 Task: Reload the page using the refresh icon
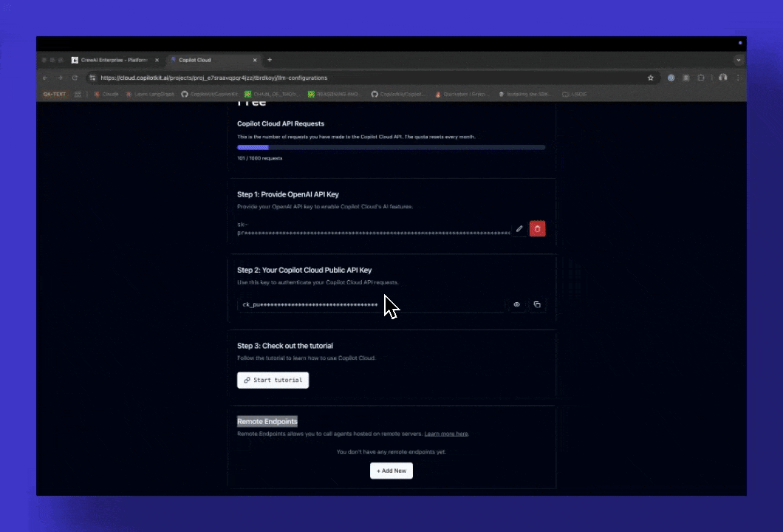75,78
